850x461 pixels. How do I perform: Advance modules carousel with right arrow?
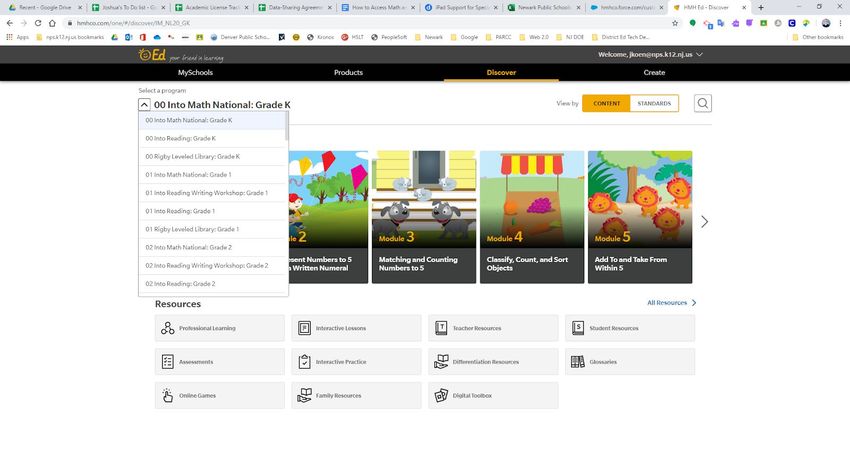[704, 221]
